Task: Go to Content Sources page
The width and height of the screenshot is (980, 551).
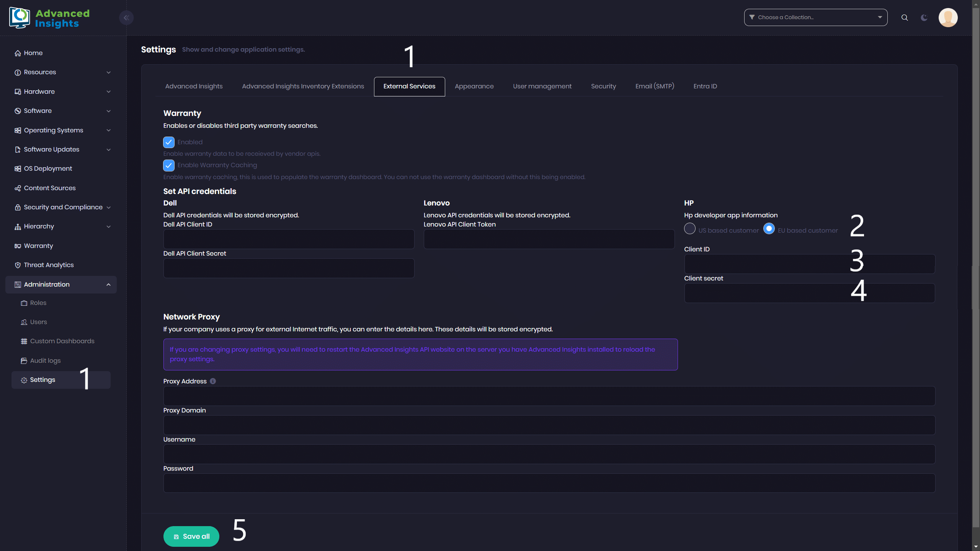Action: pyautogui.click(x=49, y=188)
